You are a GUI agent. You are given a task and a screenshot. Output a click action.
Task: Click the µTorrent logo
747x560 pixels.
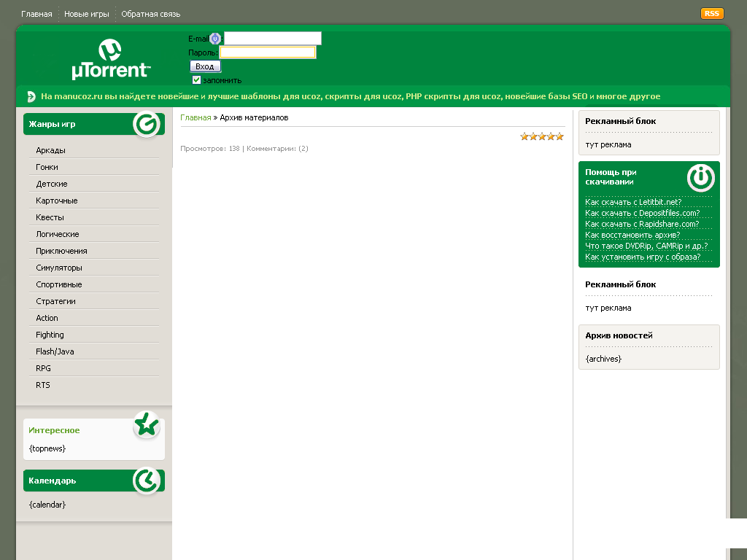pos(111,59)
